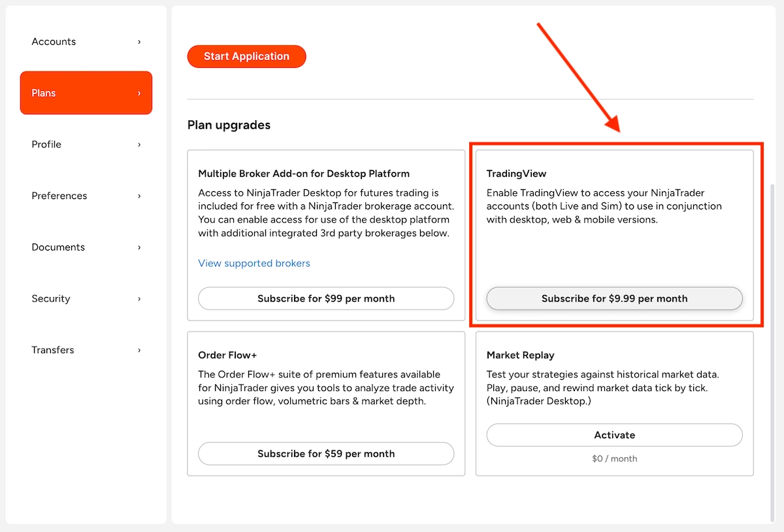Click the TradingView card title
This screenshot has width=784, height=532.
tap(516, 174)
